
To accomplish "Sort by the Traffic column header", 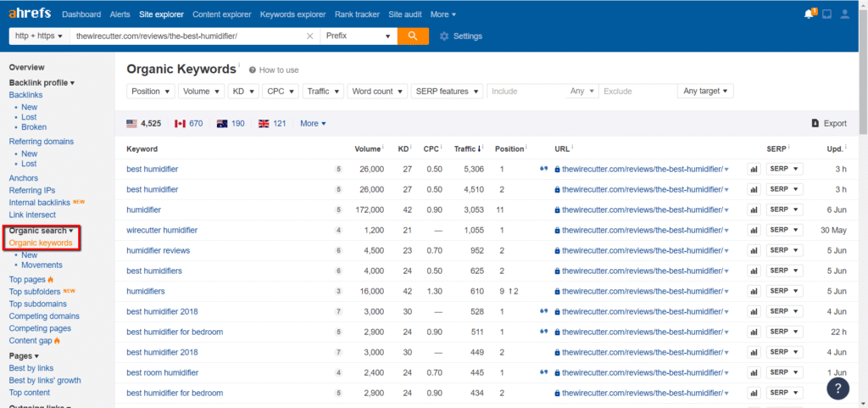I will coord(469,149).
